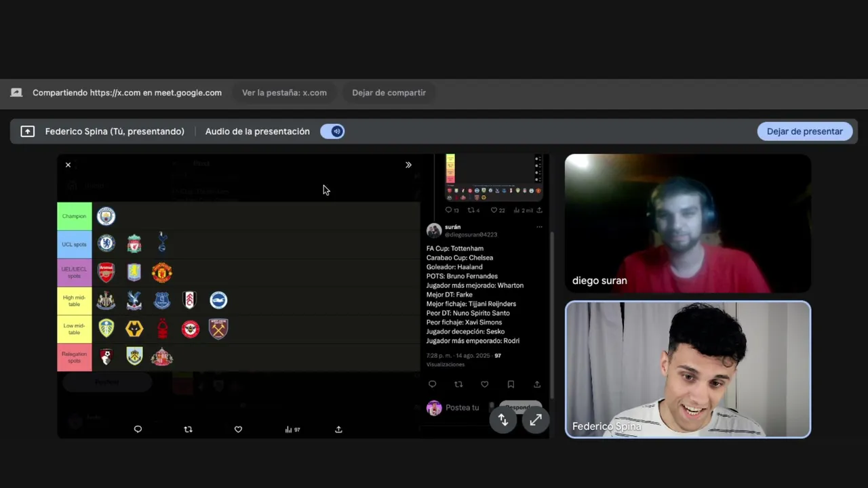Open the tier list thumbnail in upper tweet

(x=493, y=177)
